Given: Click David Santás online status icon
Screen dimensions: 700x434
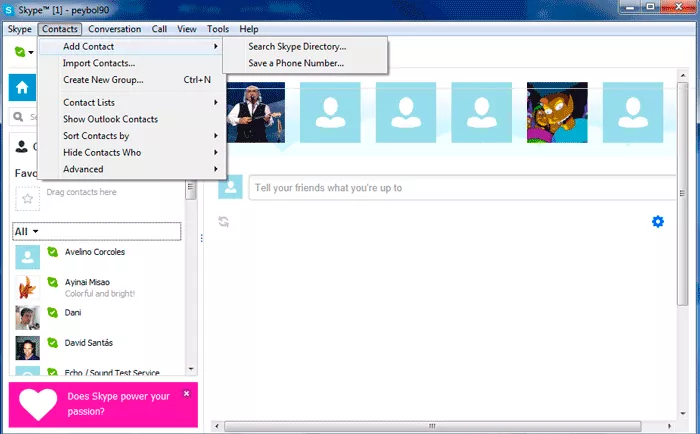Looking at the screenshot, I should click(x=53, y=343).
